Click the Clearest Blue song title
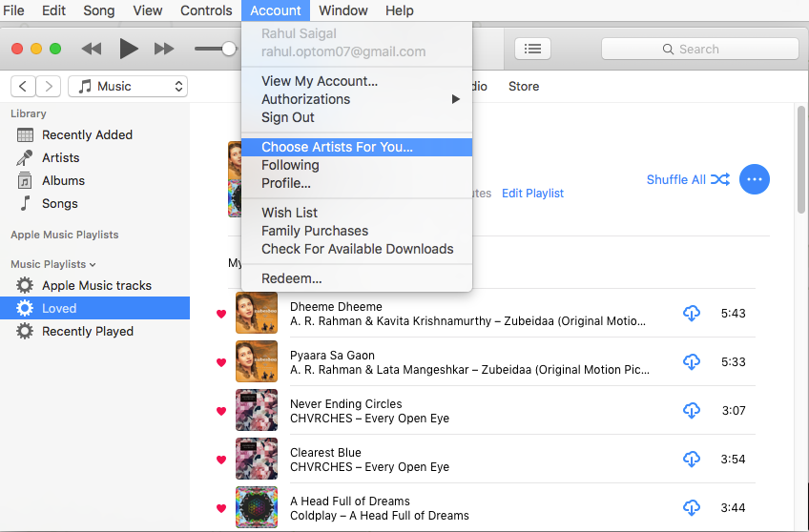 pyautogui.click(x=325, y=452)
